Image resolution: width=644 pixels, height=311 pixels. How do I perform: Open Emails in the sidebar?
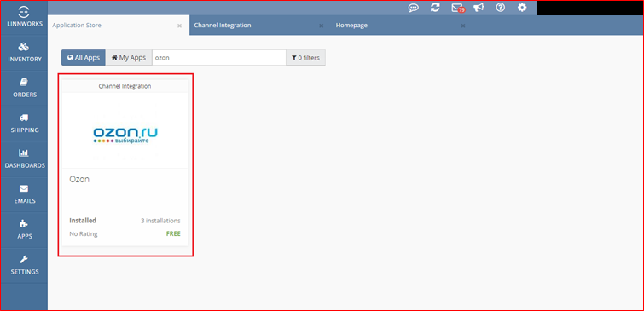(24, 194)
